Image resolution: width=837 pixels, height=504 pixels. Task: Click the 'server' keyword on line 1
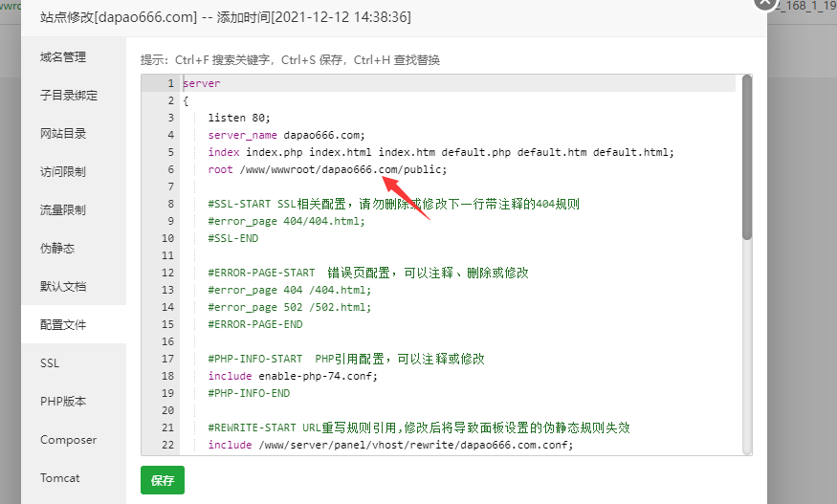tap(201, 83)
